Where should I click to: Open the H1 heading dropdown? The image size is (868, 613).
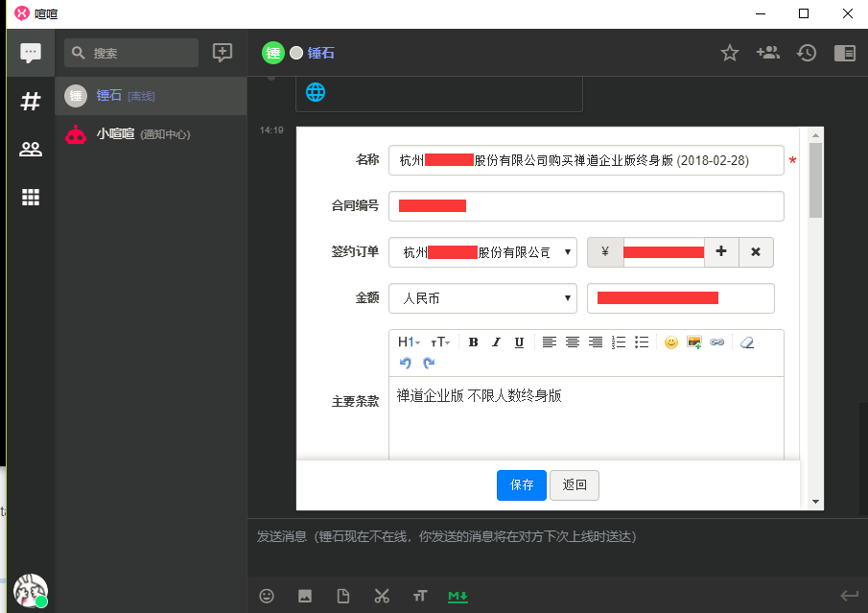[x=410, y=342]
